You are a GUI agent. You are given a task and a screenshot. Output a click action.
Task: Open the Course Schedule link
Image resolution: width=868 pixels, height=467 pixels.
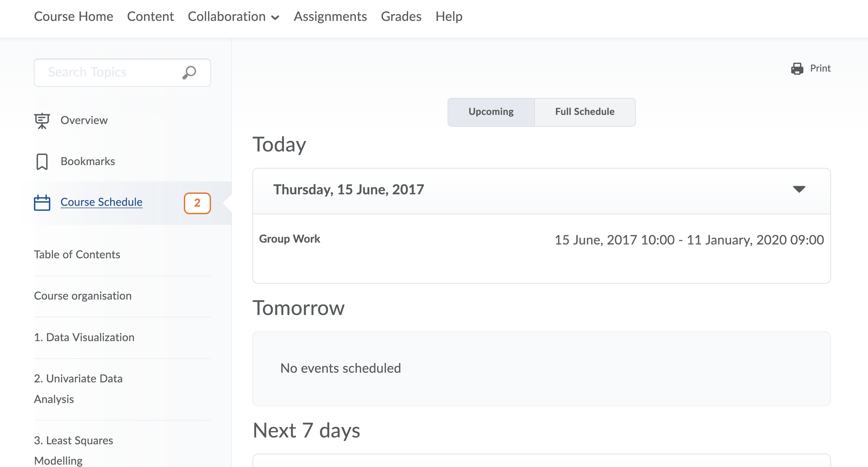click(101, 202)
